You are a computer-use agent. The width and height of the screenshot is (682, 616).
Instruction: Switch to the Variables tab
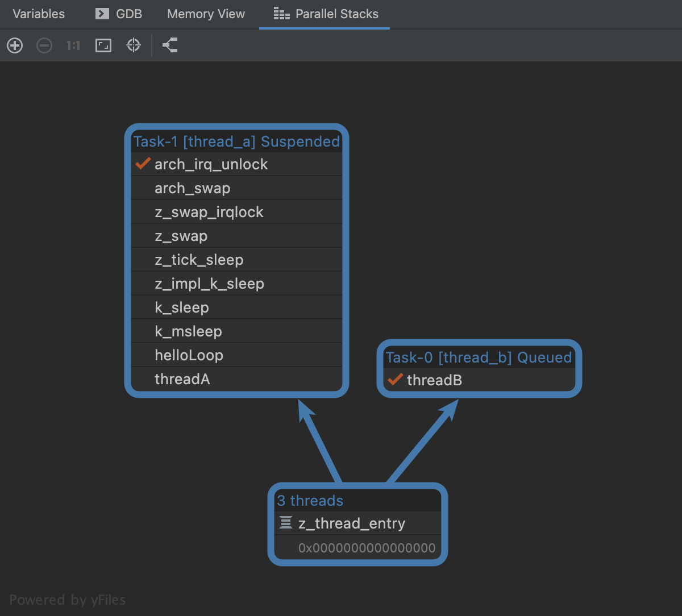point(39,14)
